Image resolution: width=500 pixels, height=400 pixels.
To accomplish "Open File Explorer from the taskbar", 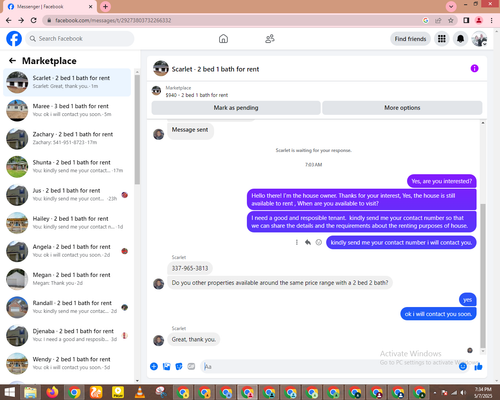I will 31,392.
